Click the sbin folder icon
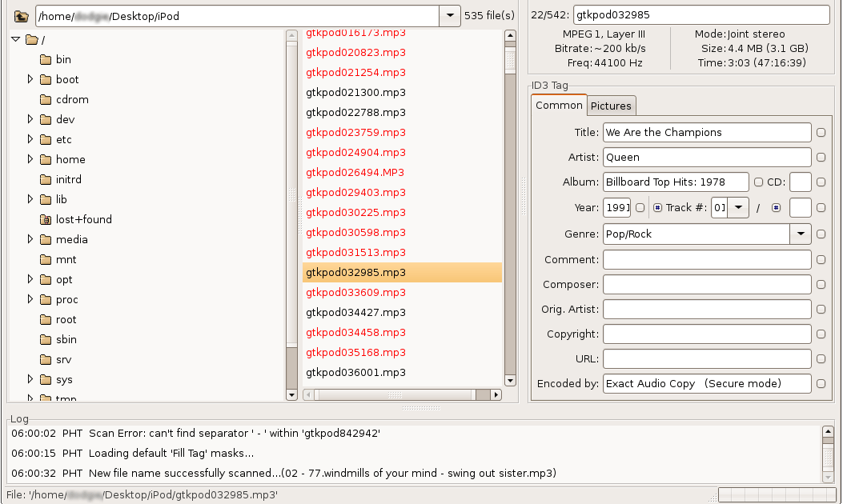The height and width of the screenshot is (504, 843). click(x=46, y=339)
